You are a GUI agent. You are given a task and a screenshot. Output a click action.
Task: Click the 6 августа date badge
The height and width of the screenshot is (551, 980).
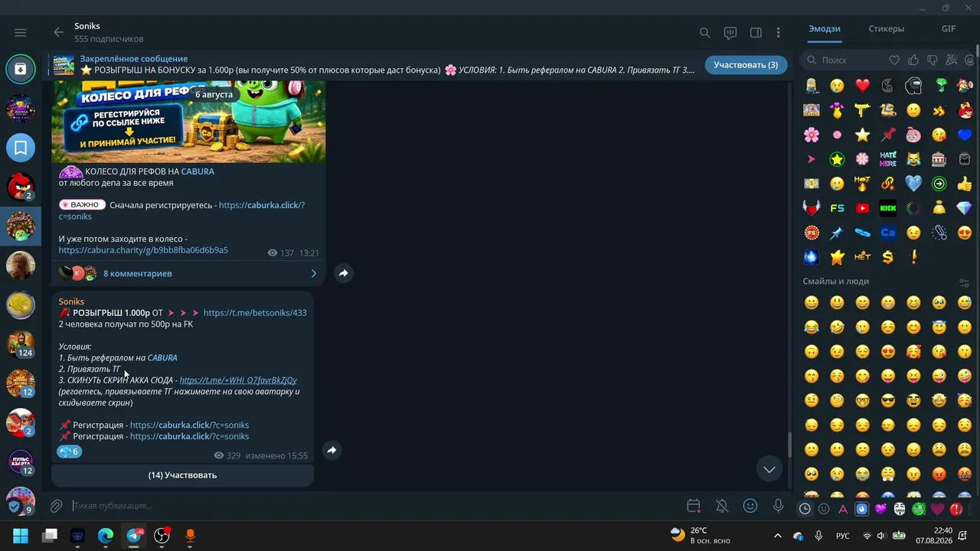click(214, 94)
